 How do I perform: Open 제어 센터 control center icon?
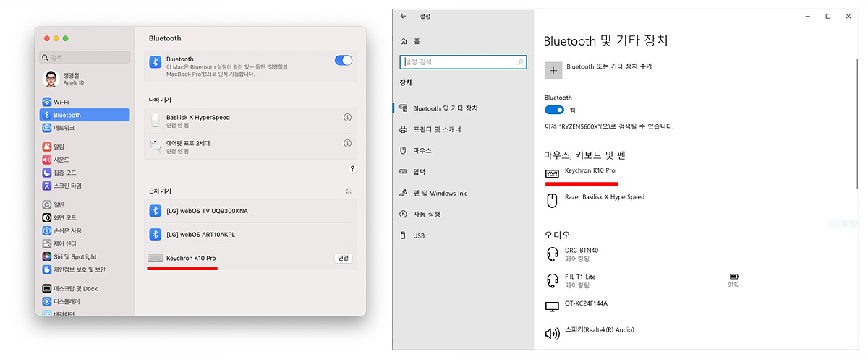pos(47,243)
